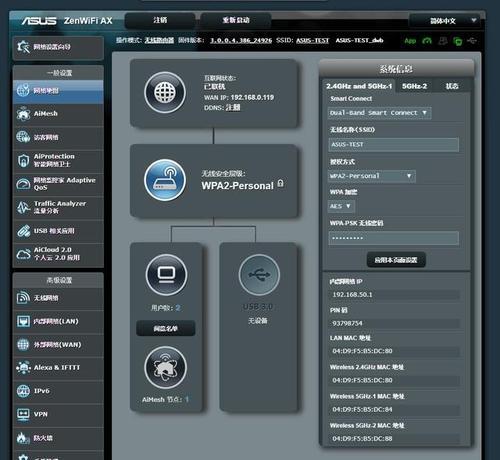Screen dimensions: 500x460
Task: Open IPv6 settings in the sidebar
Action: coord(58,391)
